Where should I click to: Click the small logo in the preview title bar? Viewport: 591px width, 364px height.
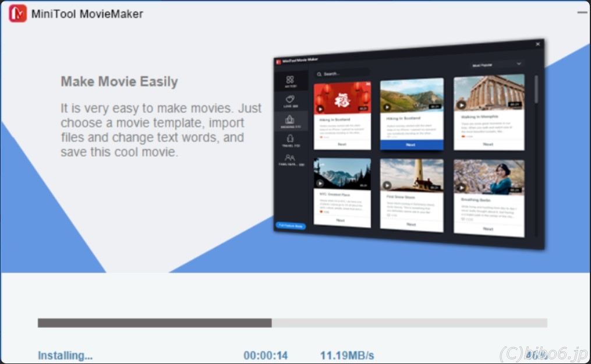click(278, 62)
